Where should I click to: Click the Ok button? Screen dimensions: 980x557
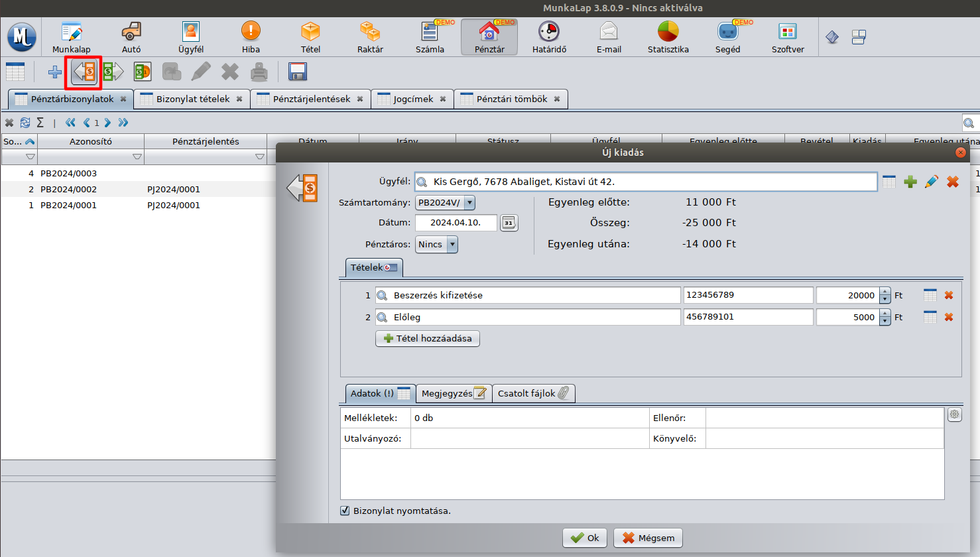(585, 538)
